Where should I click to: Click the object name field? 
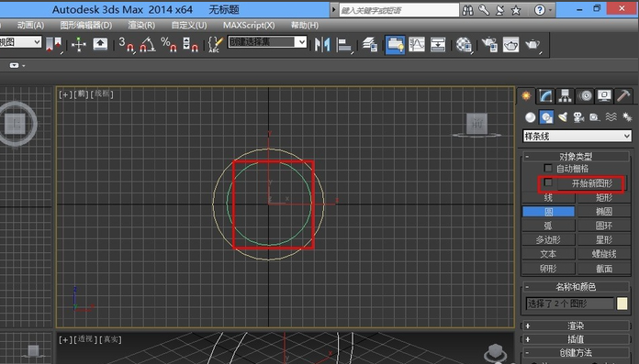569,303
